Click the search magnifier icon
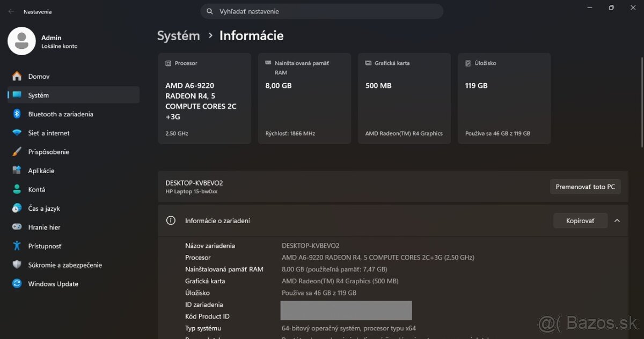The image size is (644, 339). (x=210, y=11)
